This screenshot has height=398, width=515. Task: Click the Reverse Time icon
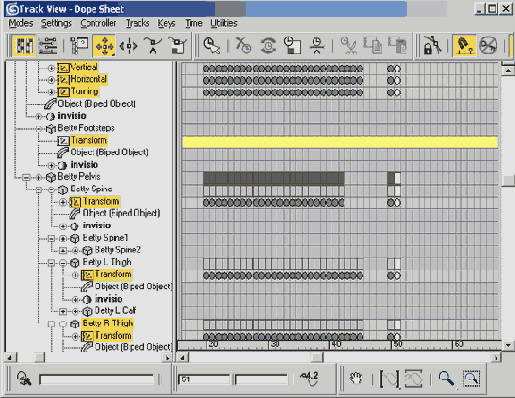click(268, 45)
